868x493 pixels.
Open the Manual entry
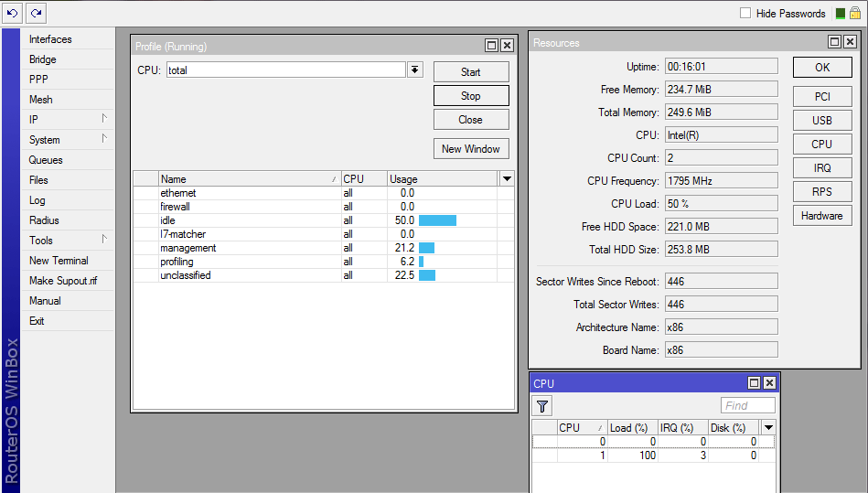pos(45,301)
